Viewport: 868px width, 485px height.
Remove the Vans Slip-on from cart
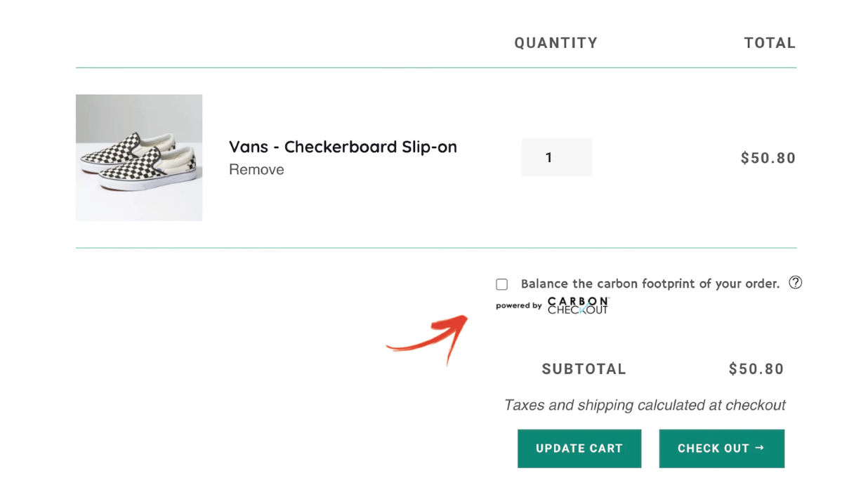coord(256,170)
